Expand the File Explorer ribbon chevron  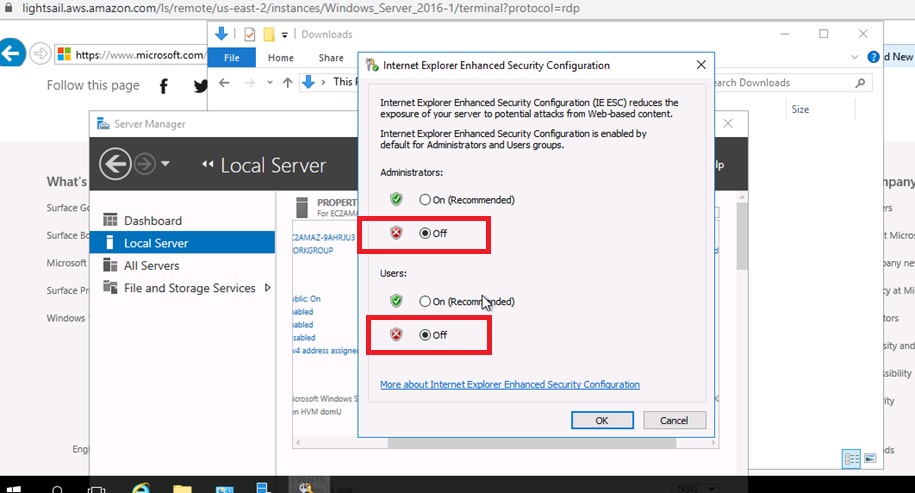click(x=854, y=57)
